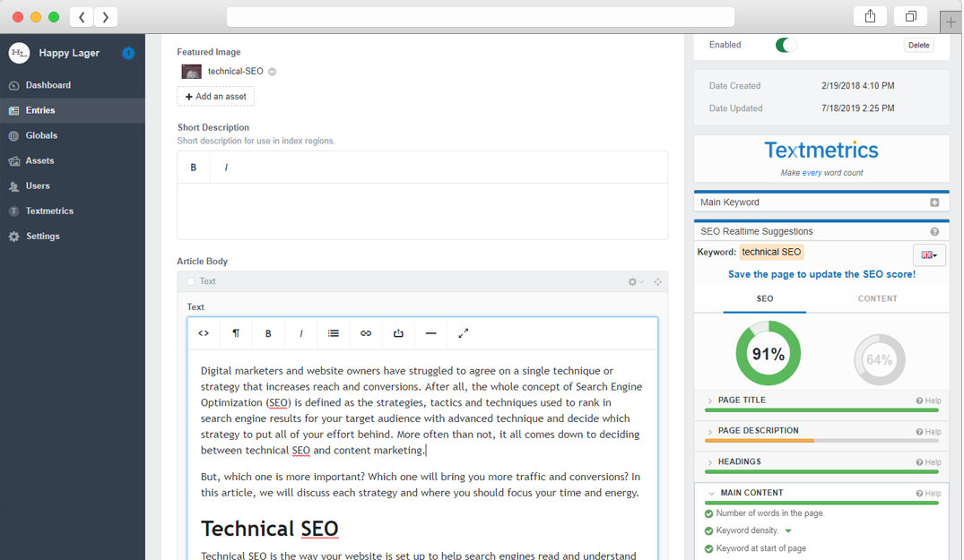Click the HEADINGS green progress bar
The image size is (964, 560).
tap(822, 471)
